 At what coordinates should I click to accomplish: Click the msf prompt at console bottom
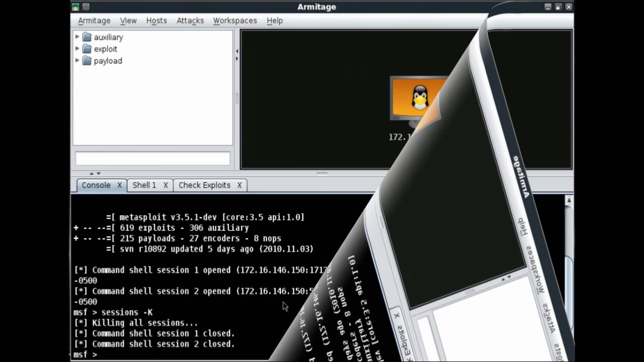(x=85, y=354)
